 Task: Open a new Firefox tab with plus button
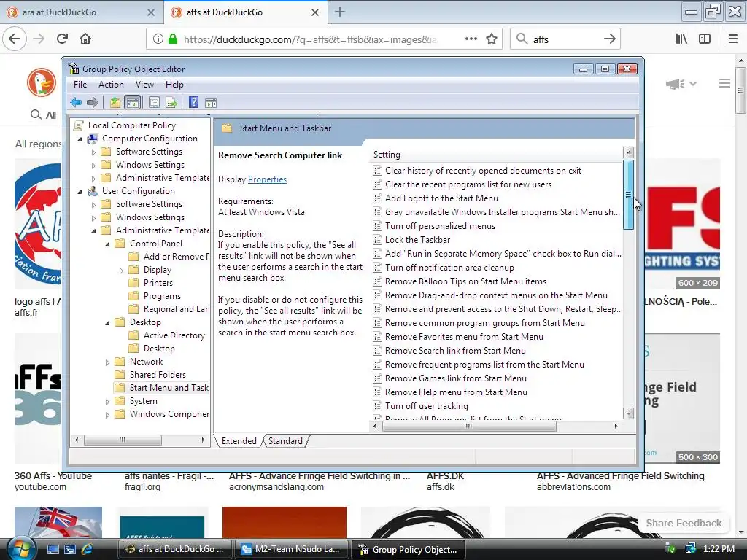340,12
